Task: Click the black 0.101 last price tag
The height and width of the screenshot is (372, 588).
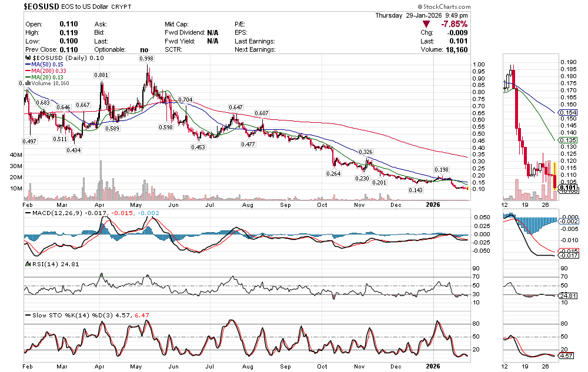Action: pos(567,187)
